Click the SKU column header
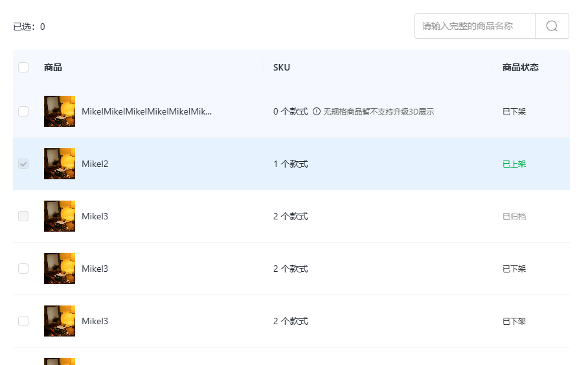The width and height of the screenshot is (588, 365). pos(282,67)
